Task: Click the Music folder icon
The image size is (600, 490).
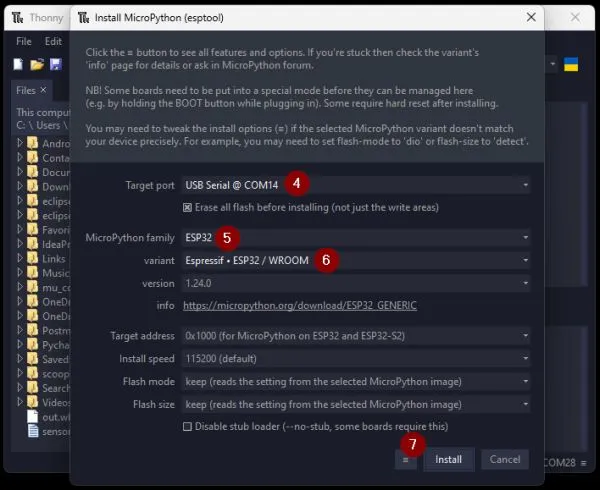Action: pyautogui.click(x=33, y=273)
